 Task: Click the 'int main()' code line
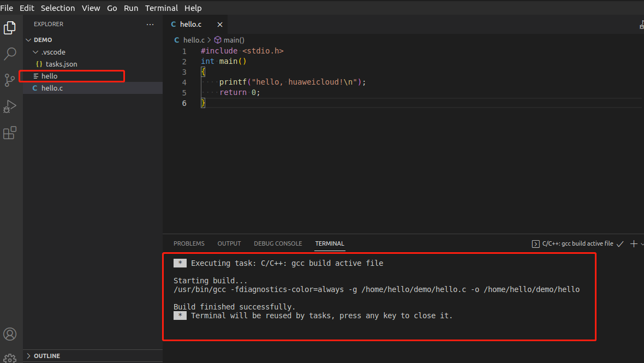click(x=223, y=61)
